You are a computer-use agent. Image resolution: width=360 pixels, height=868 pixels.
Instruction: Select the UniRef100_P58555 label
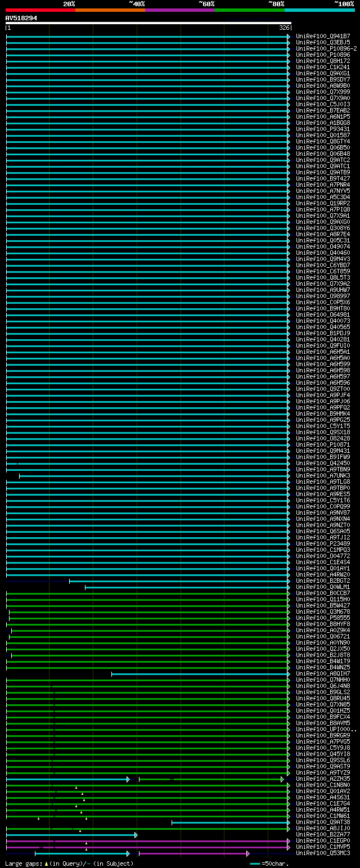323,618
